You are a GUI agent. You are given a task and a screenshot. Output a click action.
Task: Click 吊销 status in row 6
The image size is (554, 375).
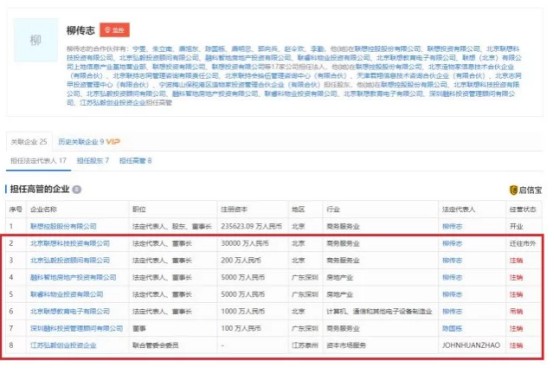click(x=516, y=311)
